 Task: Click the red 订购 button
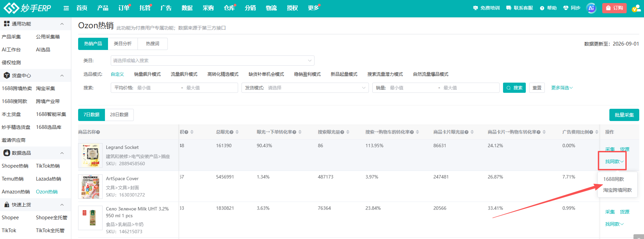click(x=614, y=8)
